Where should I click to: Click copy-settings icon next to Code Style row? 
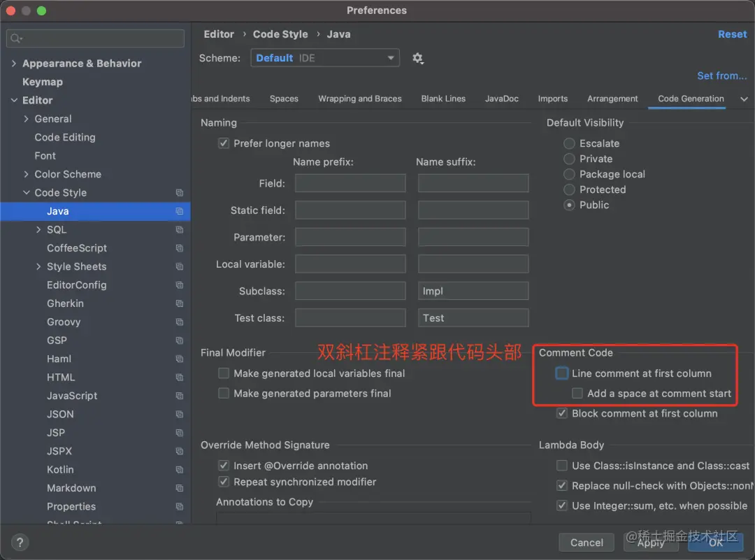tap(180, 192)
